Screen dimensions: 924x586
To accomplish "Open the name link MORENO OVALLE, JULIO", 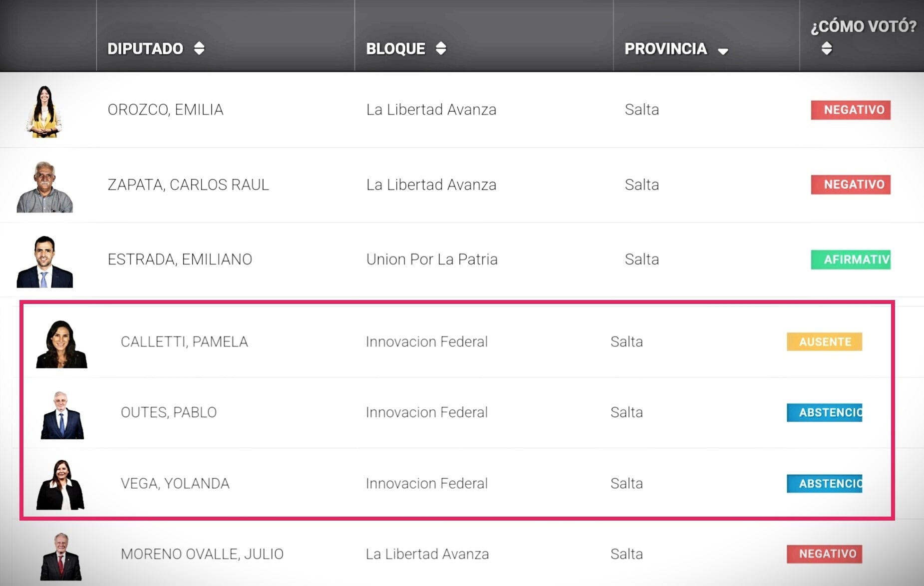I will point(202,554).
